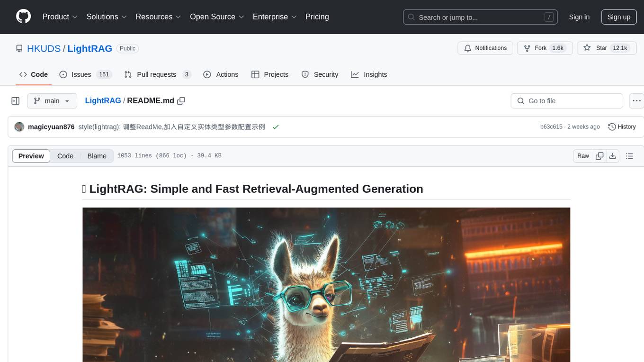Open the LightRAG repository link

[89, 48]
